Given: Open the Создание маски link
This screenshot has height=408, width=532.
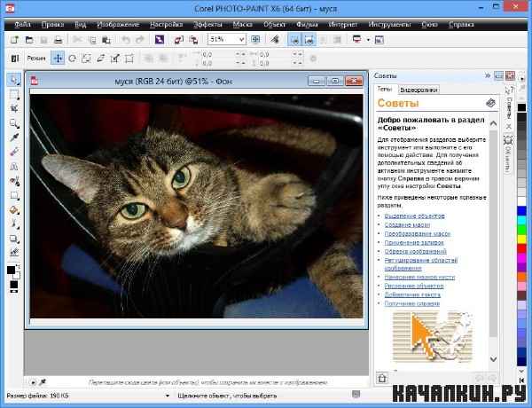Looking at the screenshot, I should pos(407,224).
